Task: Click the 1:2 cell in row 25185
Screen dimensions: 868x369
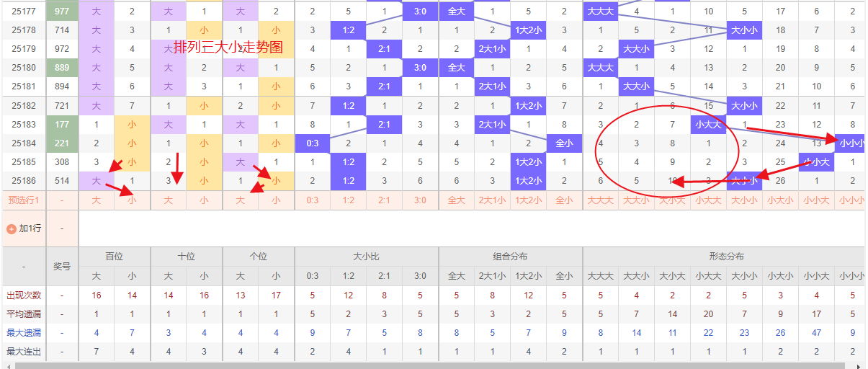Action: (349, 161)
